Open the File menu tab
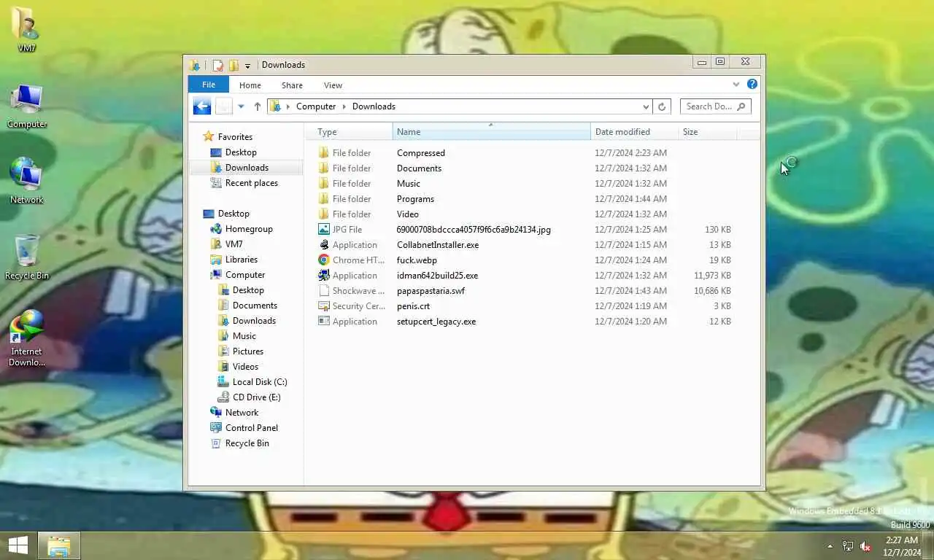Viewport: 934px width, 560px height. click(209, 85)
